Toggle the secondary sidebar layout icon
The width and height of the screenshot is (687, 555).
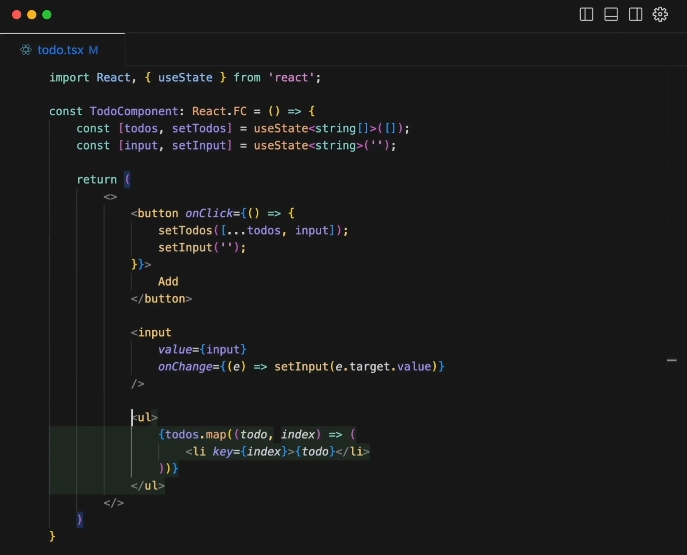[x=635, y=15]
